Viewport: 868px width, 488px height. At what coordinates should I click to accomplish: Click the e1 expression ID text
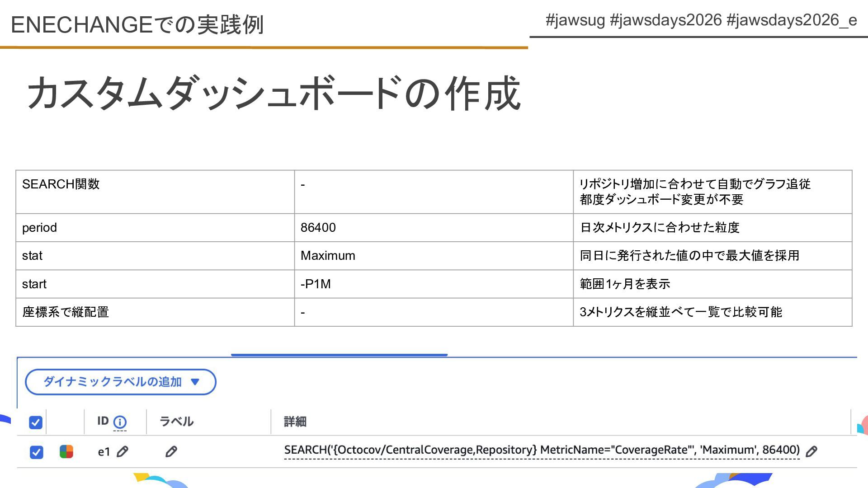pyautogui.click(x=104, y=452)
